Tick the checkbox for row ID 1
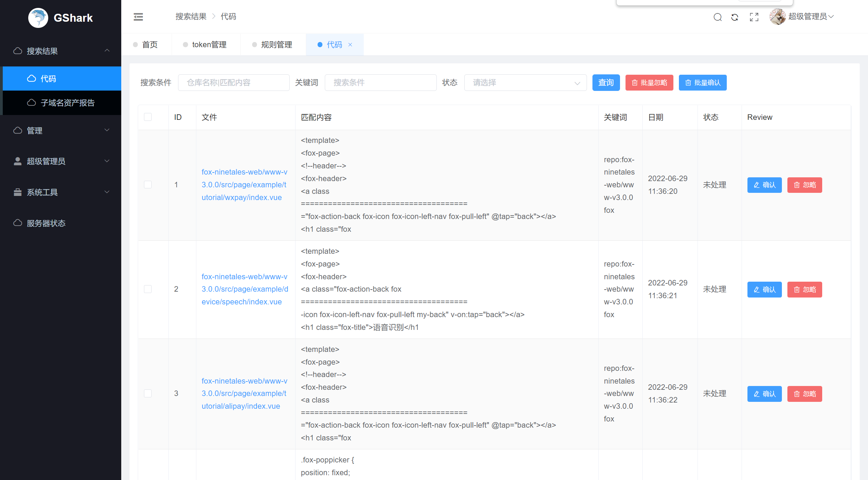Screen dimensions: 868x480 point(148,185)
